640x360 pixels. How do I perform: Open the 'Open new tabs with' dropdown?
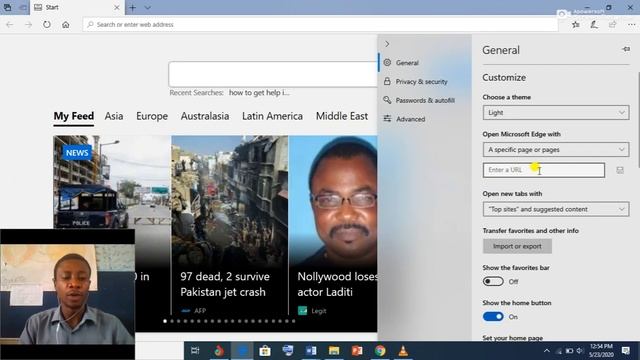point(556,209)
